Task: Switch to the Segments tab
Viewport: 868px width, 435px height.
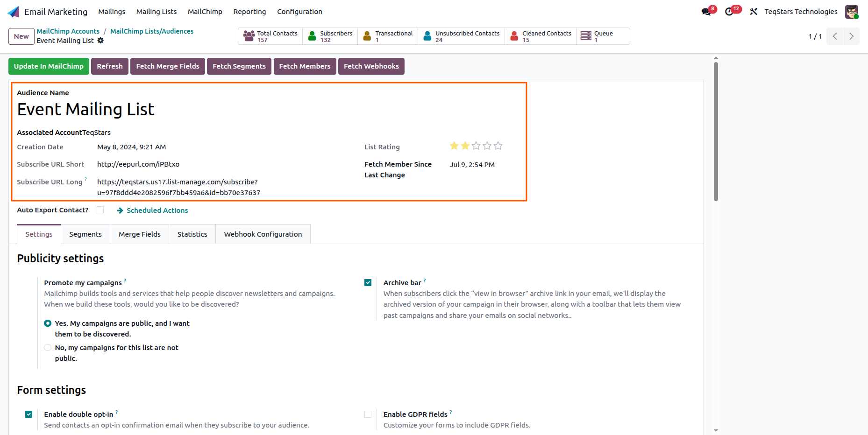Action: click(x=85, y=234)
